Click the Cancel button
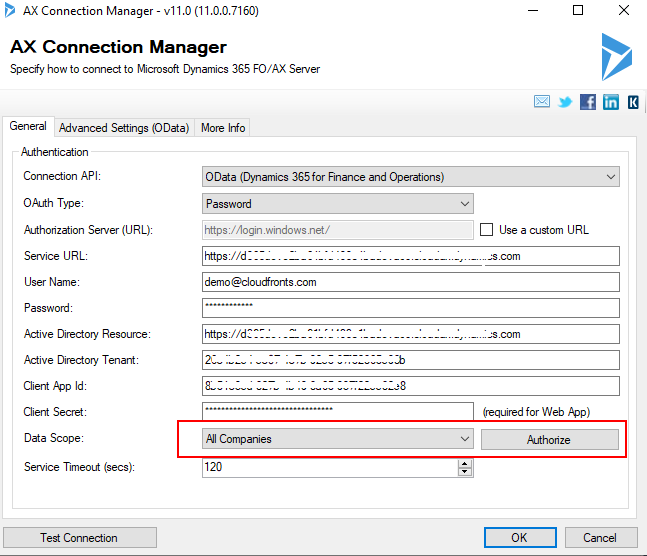Screen dimensions: 647x556 tap(600, 537)
